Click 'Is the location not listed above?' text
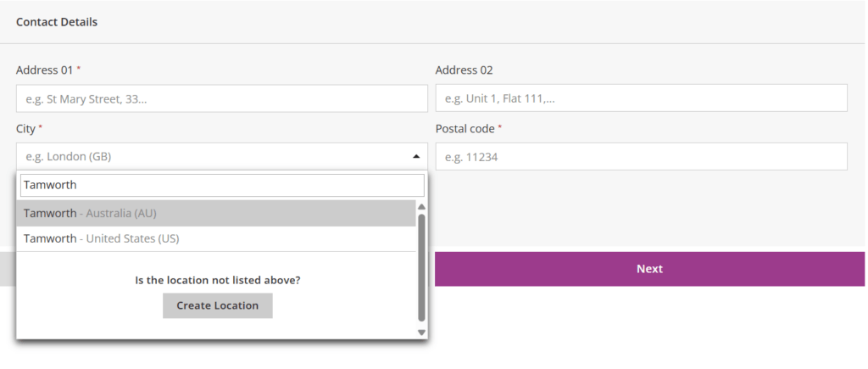This screenshot has height=369, width=868. (218, 280)
